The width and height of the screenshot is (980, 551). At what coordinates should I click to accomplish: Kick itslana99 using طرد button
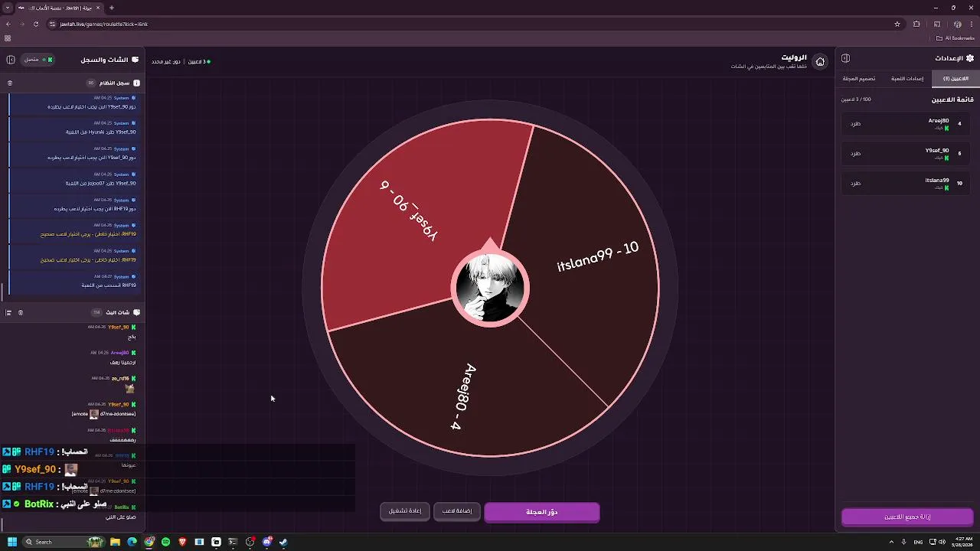coord(855,183)
